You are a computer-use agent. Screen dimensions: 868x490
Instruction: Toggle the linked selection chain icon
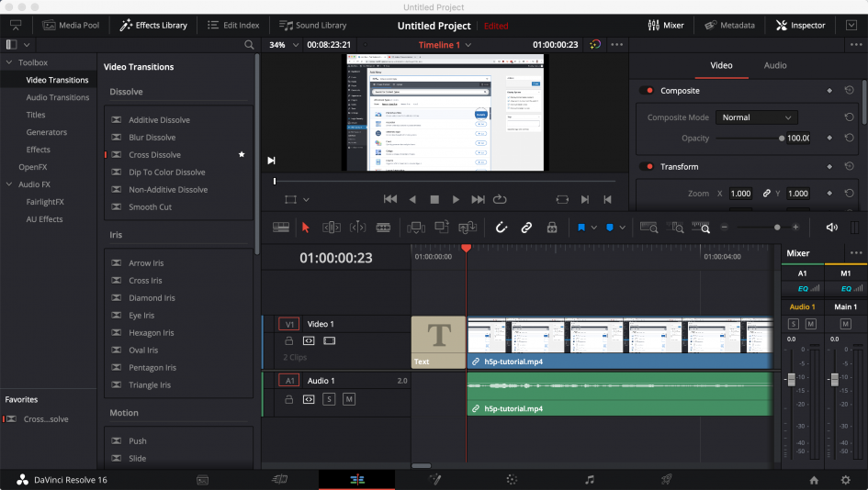pos(526,228)
